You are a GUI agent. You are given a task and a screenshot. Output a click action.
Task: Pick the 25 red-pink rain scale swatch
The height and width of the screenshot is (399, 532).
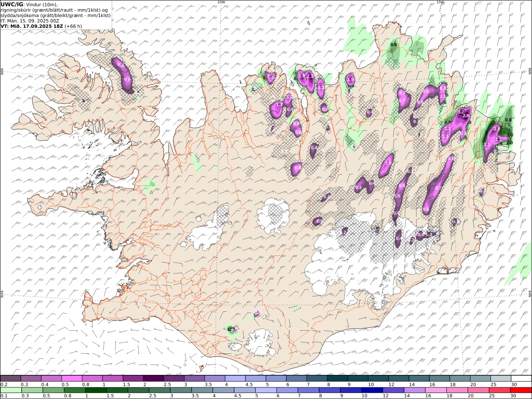500,390
